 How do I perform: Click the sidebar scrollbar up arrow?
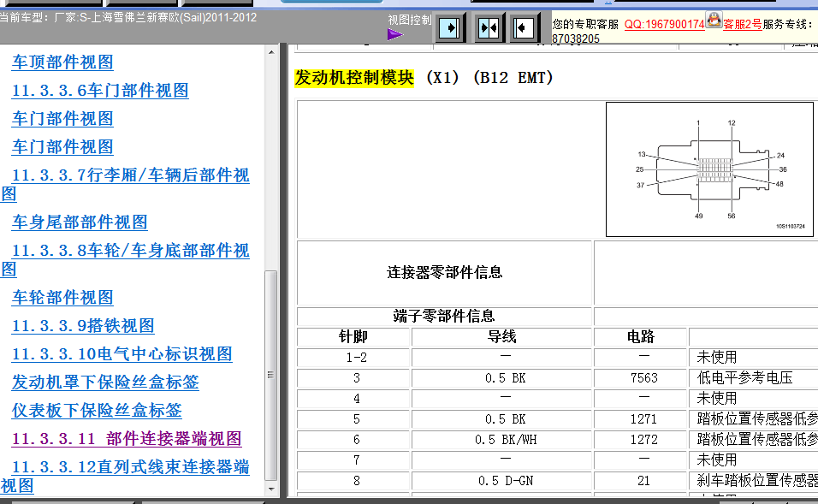[x=270, y=52]
